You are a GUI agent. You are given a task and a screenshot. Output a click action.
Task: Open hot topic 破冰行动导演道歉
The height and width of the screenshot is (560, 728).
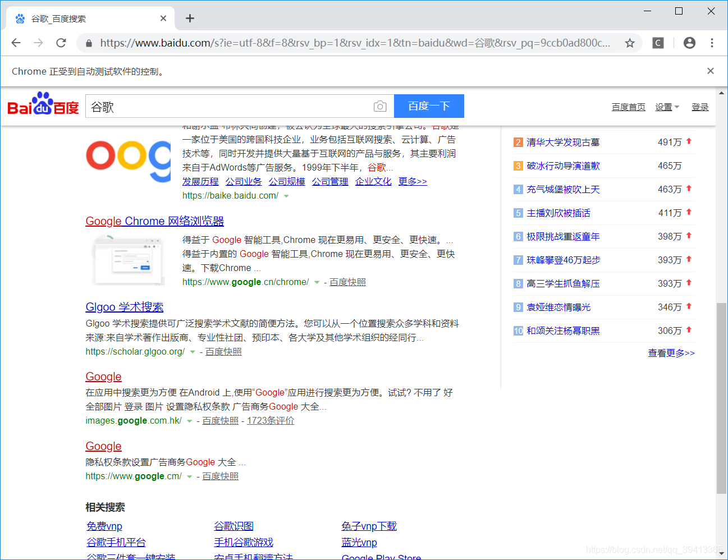563,166
